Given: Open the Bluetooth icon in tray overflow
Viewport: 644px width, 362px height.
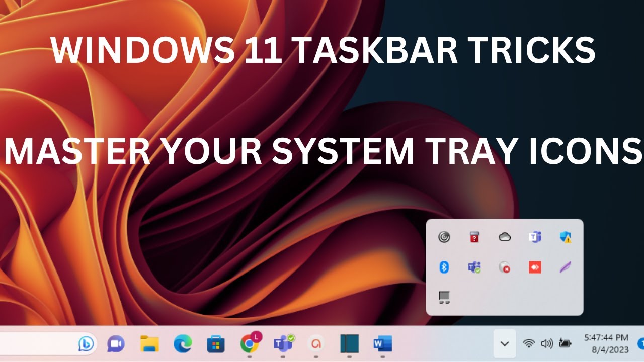Looking at the screenshot, I should click(x=444, y=267).
